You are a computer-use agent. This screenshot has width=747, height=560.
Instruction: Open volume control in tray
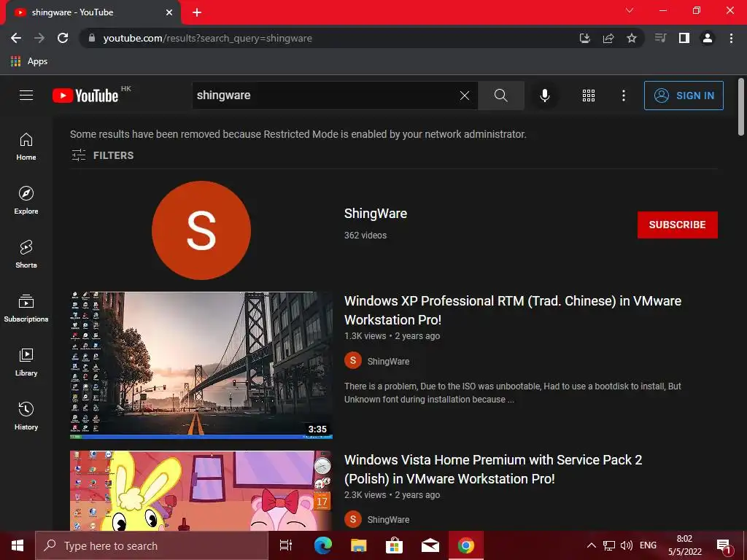pos(627,545)
